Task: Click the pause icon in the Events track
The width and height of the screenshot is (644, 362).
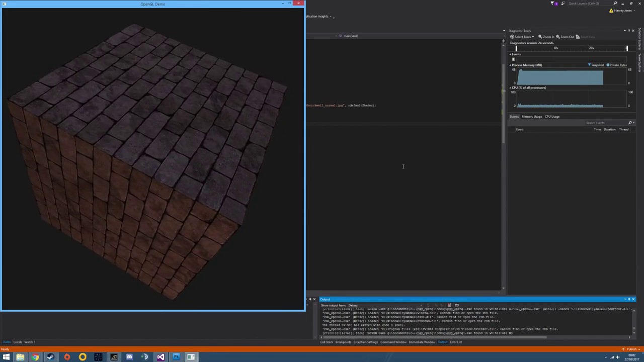Action: point(513,59)
